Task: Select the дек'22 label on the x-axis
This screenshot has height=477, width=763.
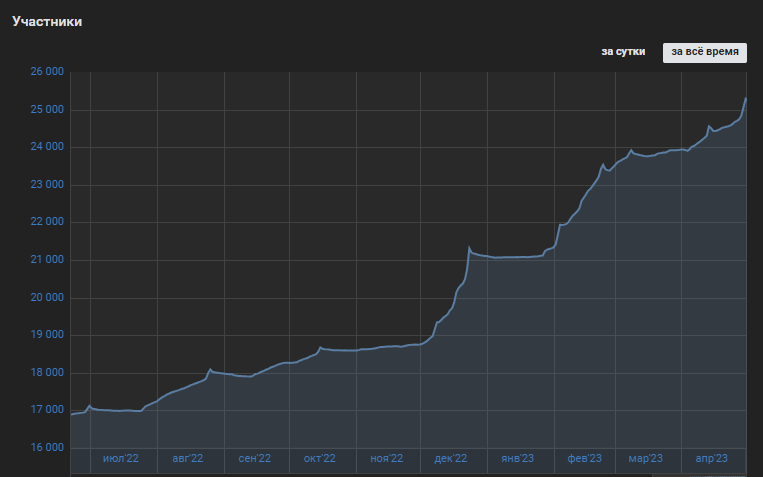Action: 451,459
